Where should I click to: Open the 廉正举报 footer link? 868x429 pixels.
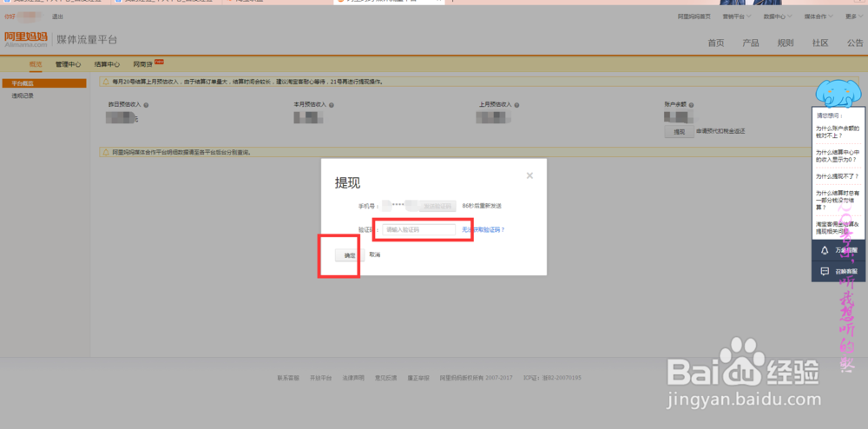[x=418, y=378]
